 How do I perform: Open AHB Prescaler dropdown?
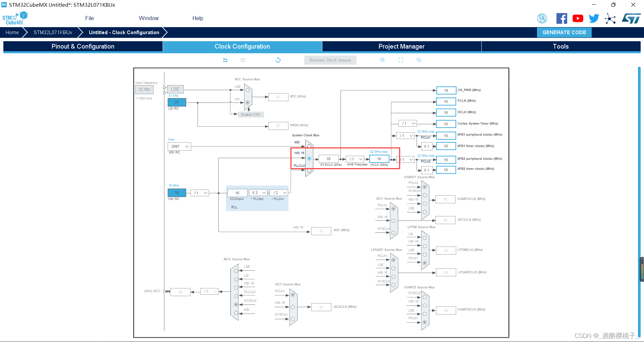[355, 159]
